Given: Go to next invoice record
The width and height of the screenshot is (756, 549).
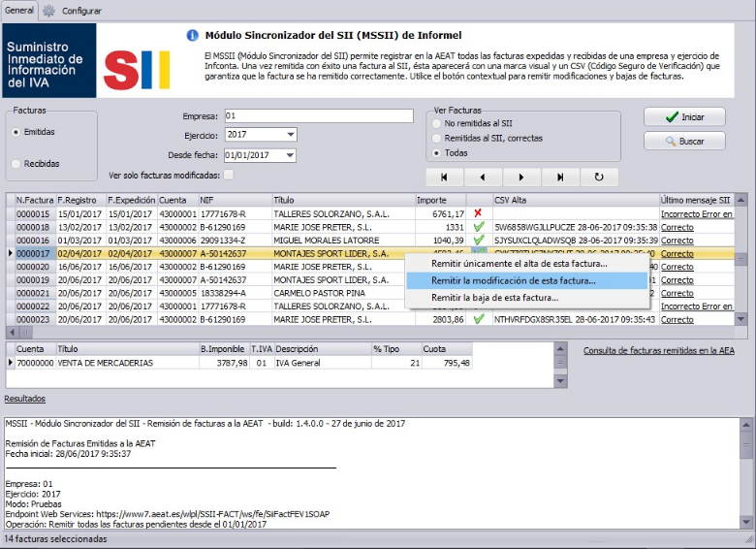Looking at the screenshot, I should [x=521, y=178].
